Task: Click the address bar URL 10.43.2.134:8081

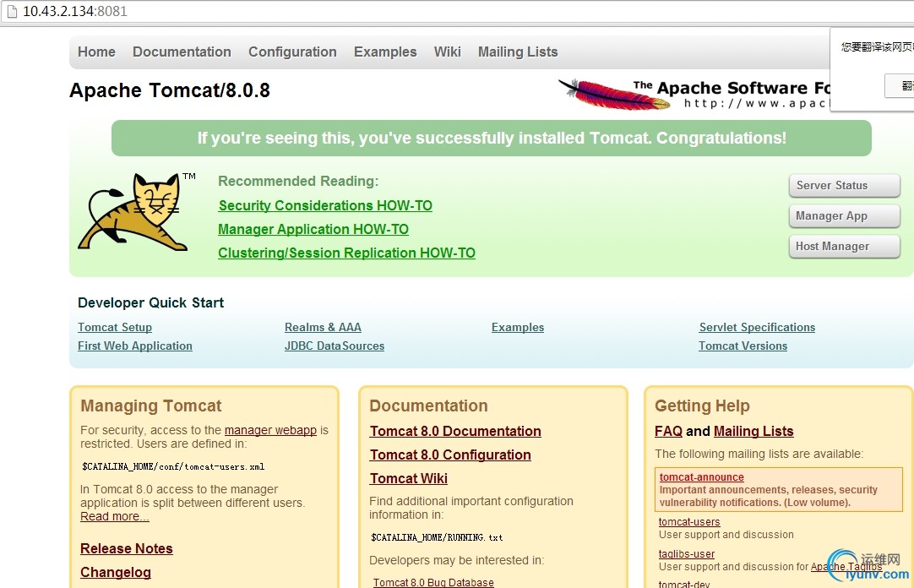Action: coord(74,11)
